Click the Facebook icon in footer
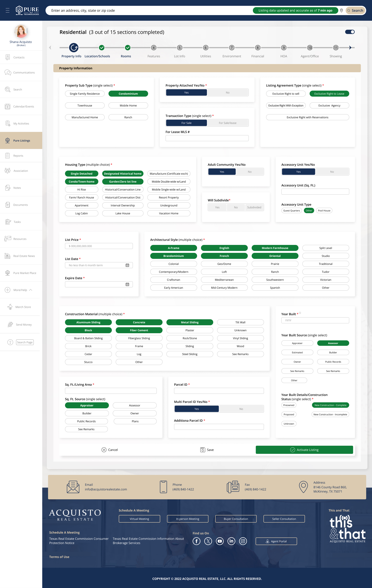This screenshot has width=372, height=588. 196,541
